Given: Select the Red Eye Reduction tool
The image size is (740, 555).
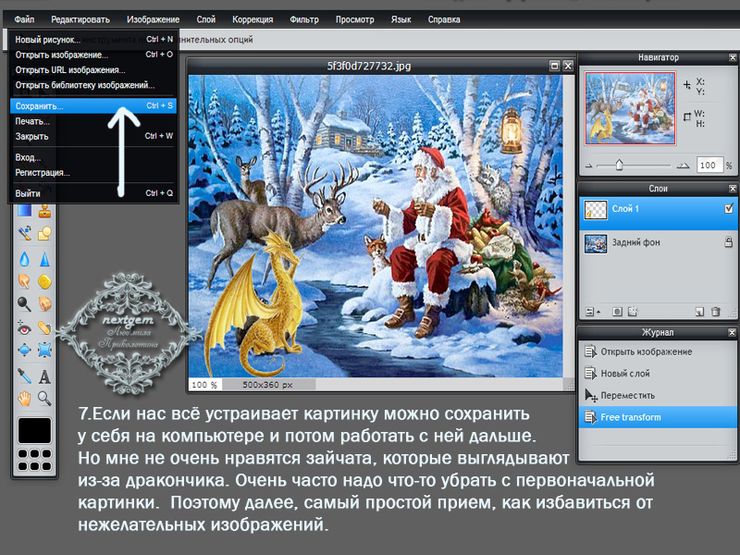Looking at the screenshot, I should (25, 328).
